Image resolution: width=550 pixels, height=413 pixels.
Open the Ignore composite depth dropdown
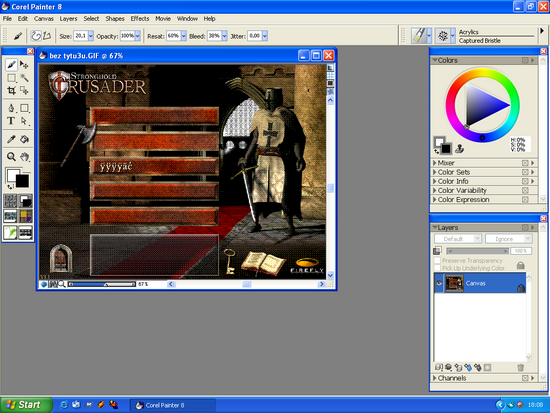tap(509, 239)
